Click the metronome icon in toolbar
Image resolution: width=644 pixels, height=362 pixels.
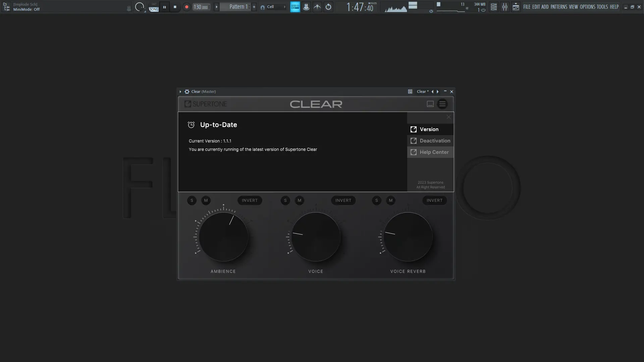306,7
